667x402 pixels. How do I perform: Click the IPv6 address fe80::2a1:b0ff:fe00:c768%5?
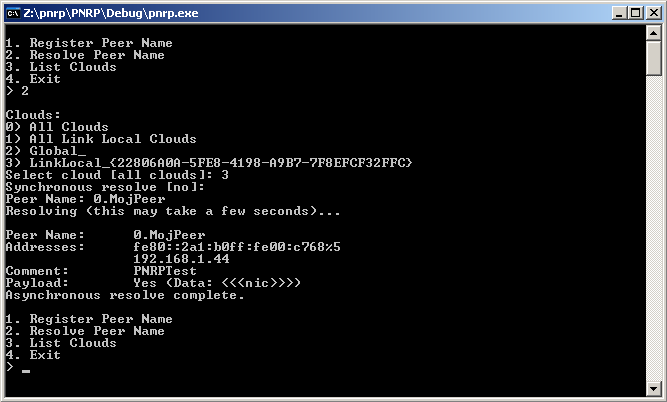[237, 247]
